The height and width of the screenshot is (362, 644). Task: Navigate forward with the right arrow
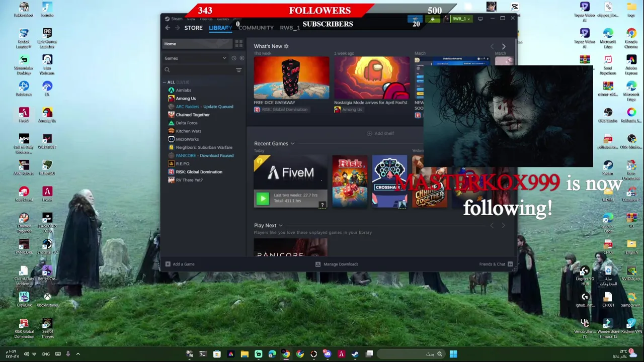coord(177,28)
